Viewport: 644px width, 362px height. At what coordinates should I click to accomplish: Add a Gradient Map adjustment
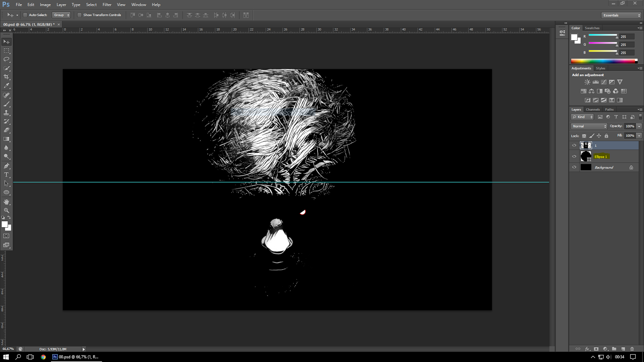coord(620,100)
